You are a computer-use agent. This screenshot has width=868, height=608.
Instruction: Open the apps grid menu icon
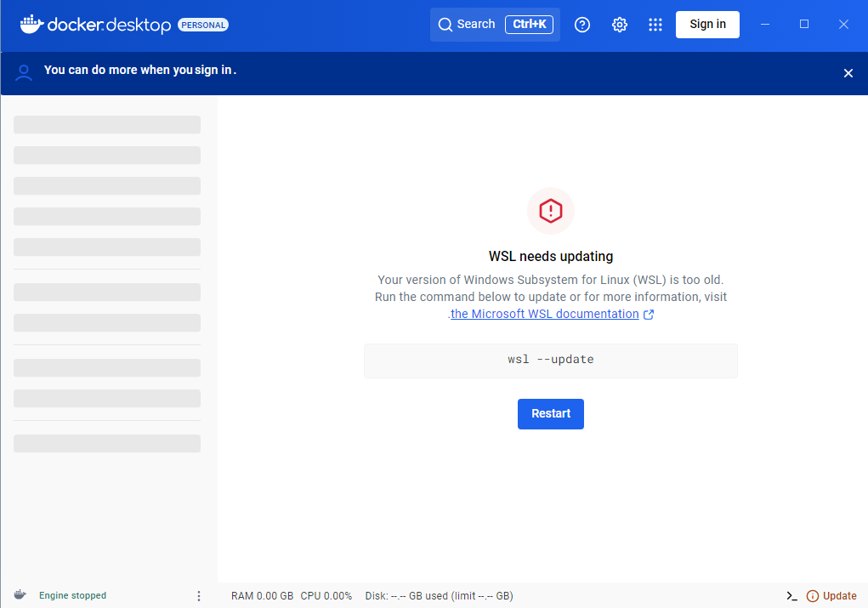655,25
